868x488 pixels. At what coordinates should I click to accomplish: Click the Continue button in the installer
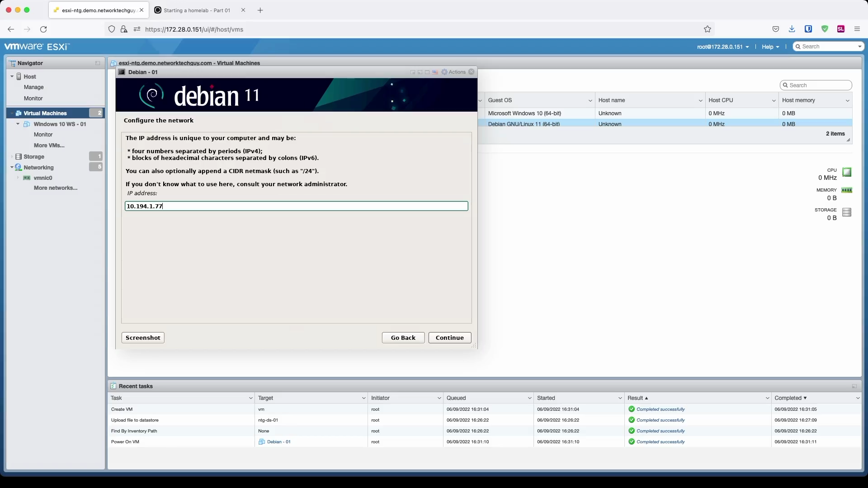click(x=450, y=338)
